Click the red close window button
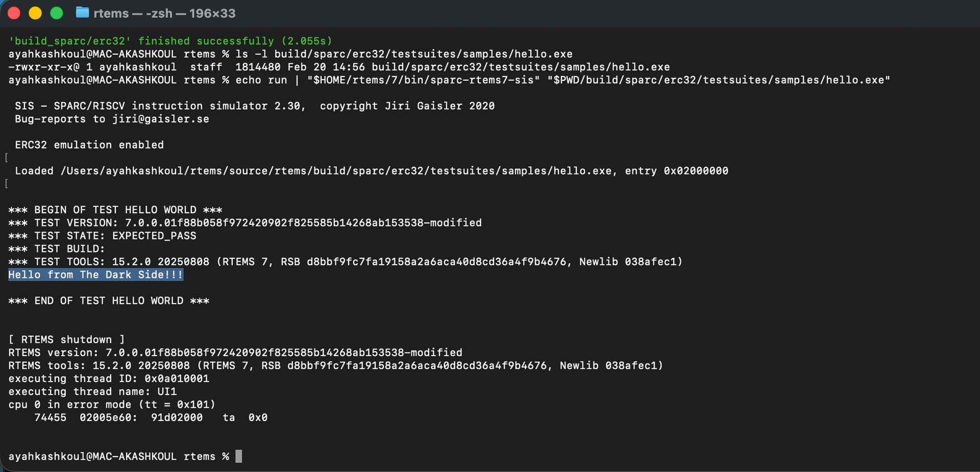980x472 pixels. 14,13
